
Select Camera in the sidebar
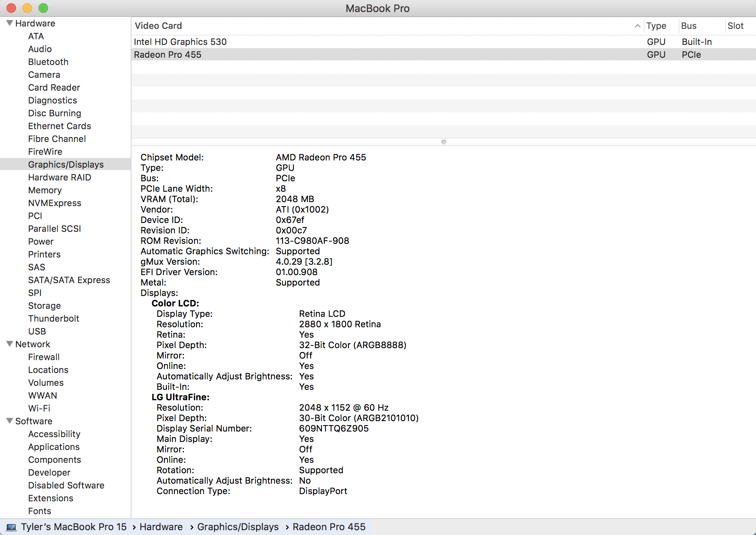(x=44, y=75)
